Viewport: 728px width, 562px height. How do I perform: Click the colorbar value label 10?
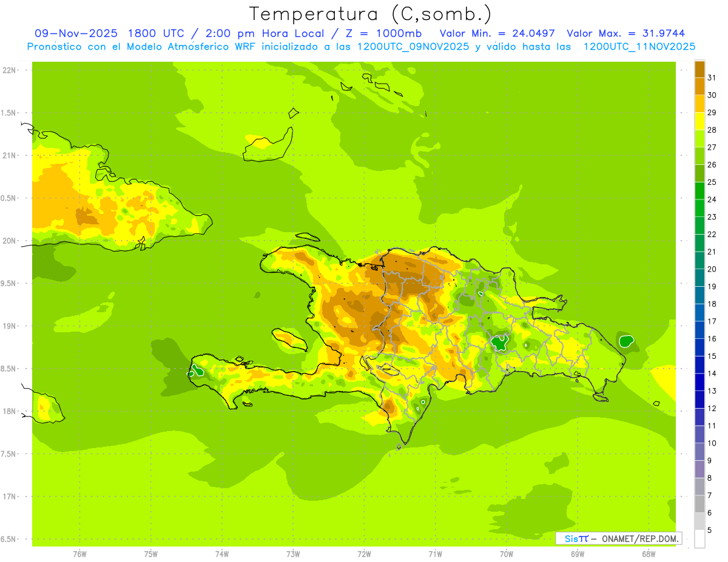712,443
